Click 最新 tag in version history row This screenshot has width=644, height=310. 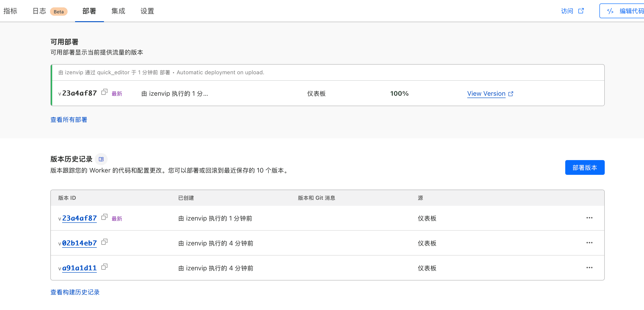(x=117, y=219)
